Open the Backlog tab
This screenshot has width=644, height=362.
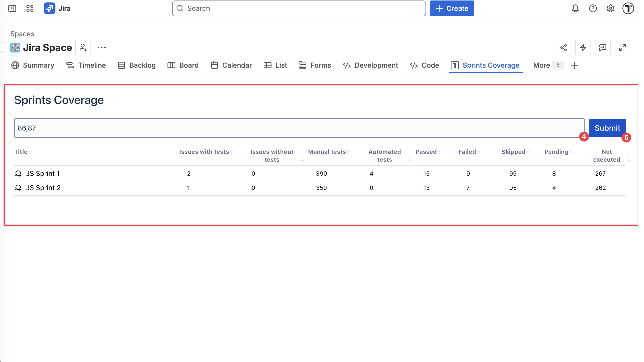click(x=137, y=65)
